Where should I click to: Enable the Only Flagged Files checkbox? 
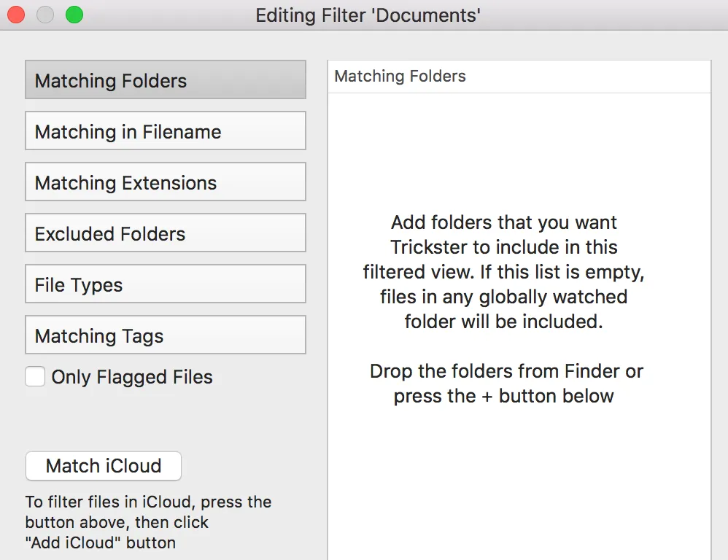(35, 376)
